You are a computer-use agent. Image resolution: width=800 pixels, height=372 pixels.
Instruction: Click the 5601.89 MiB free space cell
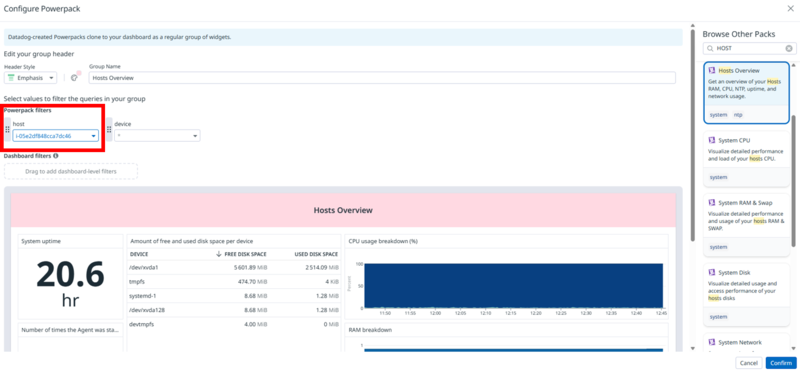(251, 267)
